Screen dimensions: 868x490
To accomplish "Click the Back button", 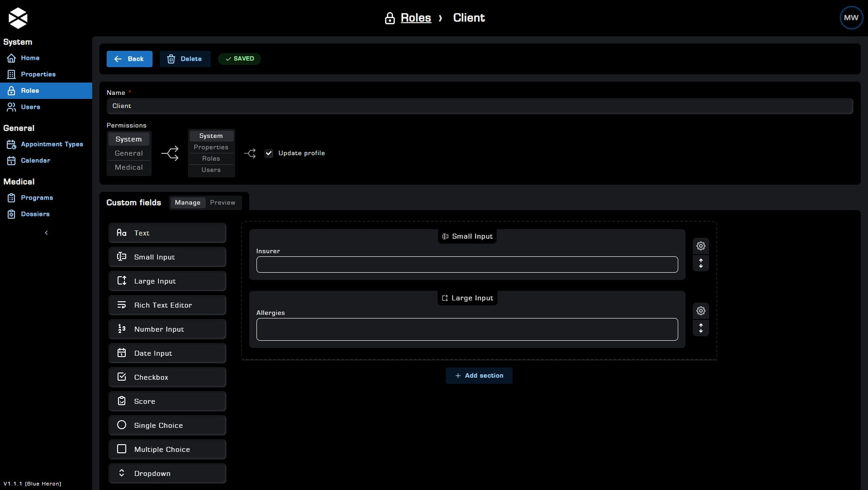I will point(129,59).
